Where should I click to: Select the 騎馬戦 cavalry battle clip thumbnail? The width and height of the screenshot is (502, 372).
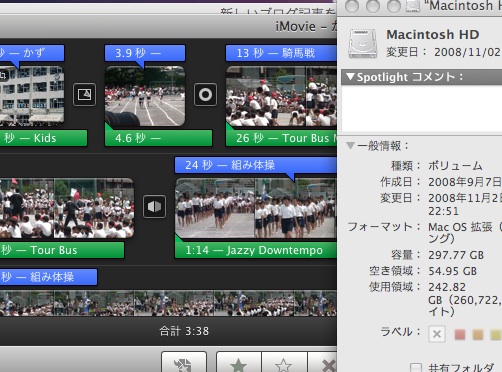click(281, 96)
